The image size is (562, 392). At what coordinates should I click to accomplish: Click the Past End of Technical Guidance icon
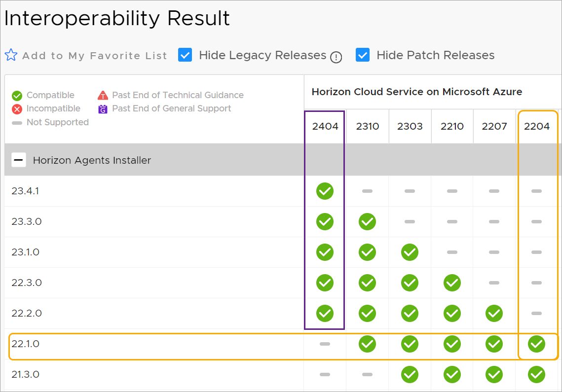point(103,95)
